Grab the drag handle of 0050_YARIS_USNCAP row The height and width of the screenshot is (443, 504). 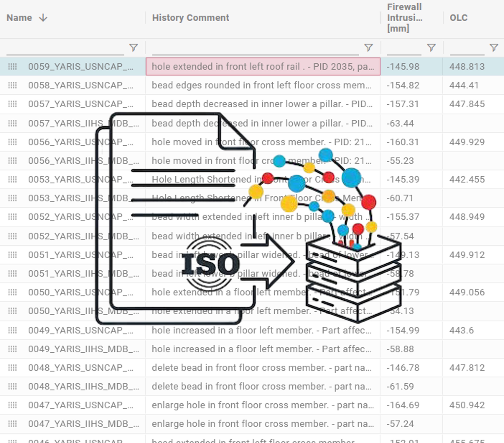point(13,292)
